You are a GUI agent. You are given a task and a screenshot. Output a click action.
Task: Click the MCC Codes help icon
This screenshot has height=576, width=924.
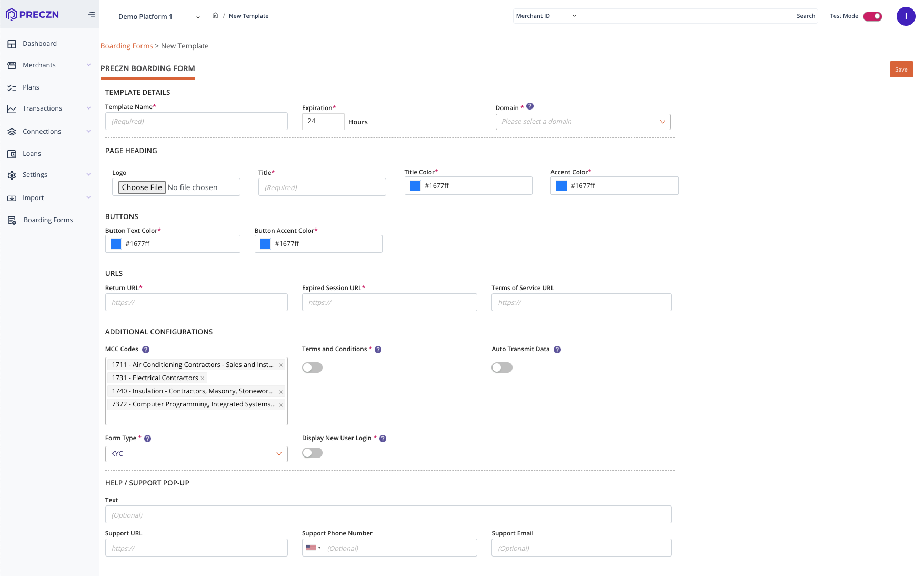(146, 350)
